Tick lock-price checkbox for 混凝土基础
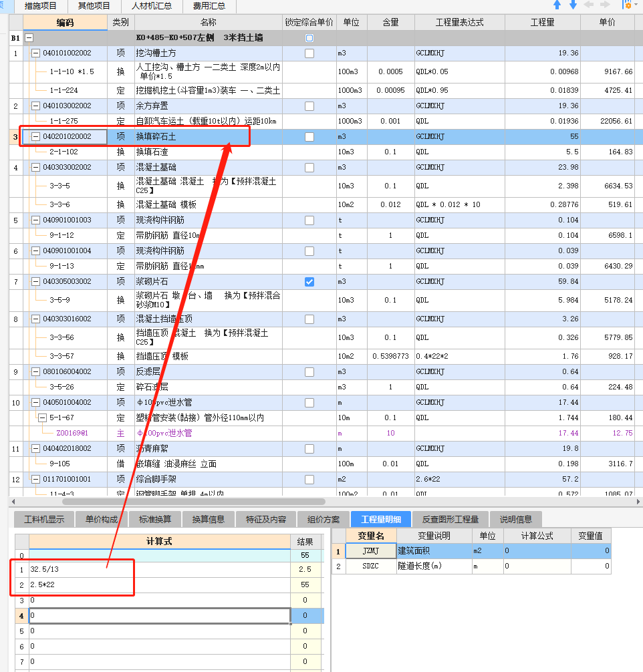This screenshot has height=672, width=643. (x=309, y=168)
